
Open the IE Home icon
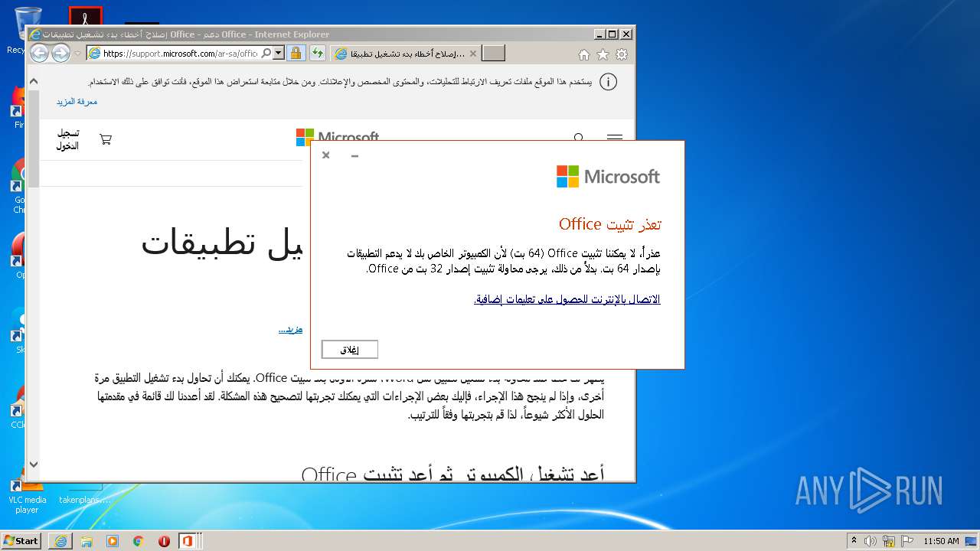pyautogui.click(x=584, y=54)
